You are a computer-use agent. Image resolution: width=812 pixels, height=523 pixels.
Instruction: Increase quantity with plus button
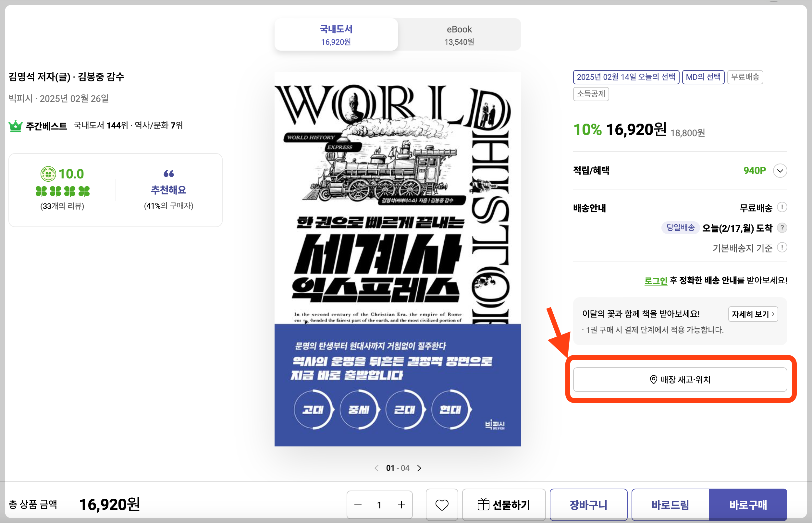point(401,505)
